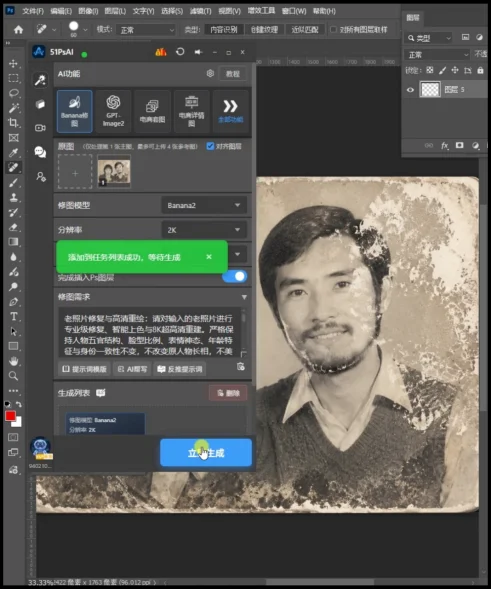Toggle lock position in Layers panel
This screenshot has width=492, height=589.
coord(455,70)
